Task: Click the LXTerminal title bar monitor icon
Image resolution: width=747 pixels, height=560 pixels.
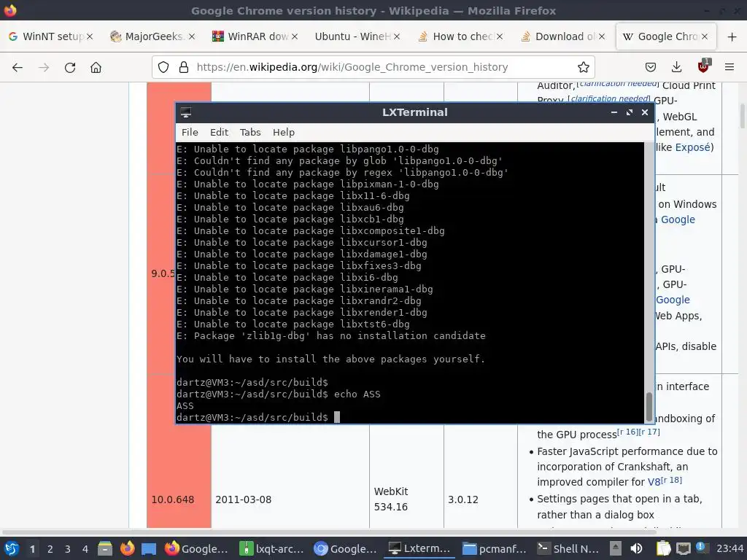Action: pos(186,112)
